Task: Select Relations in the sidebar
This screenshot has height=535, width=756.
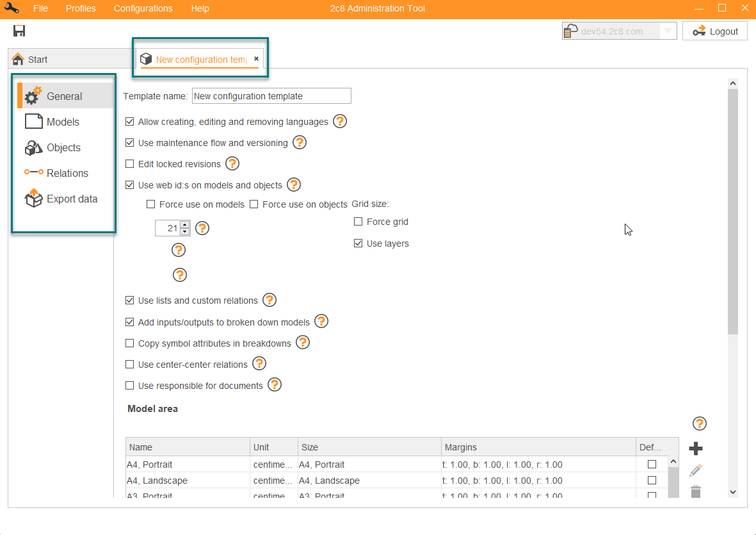Action: tap(65, 173)
